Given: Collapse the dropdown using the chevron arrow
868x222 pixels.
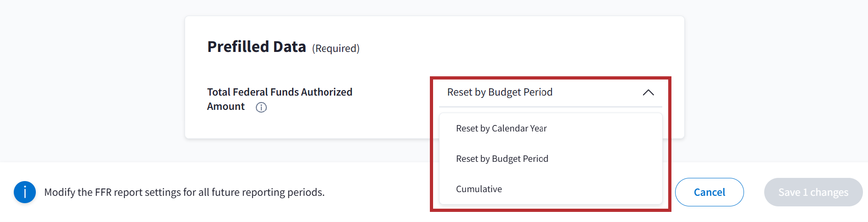Looking at the screenshot, I should 648,92.
